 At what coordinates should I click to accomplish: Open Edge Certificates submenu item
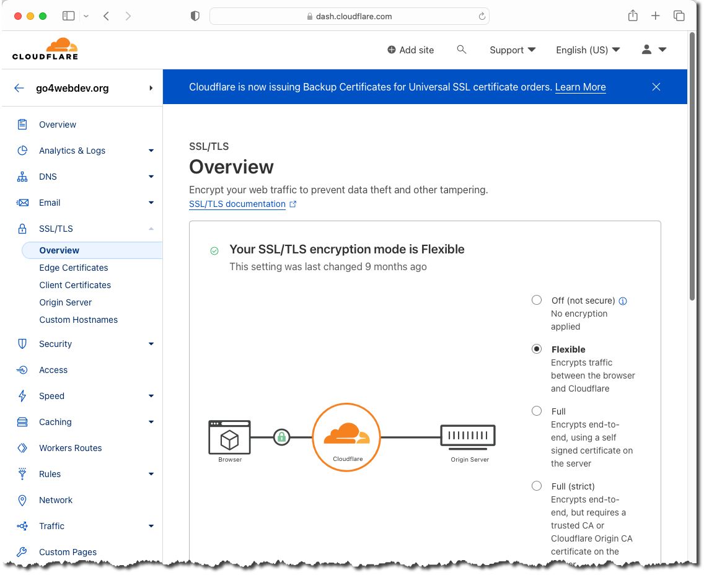(x=74, y=268)
